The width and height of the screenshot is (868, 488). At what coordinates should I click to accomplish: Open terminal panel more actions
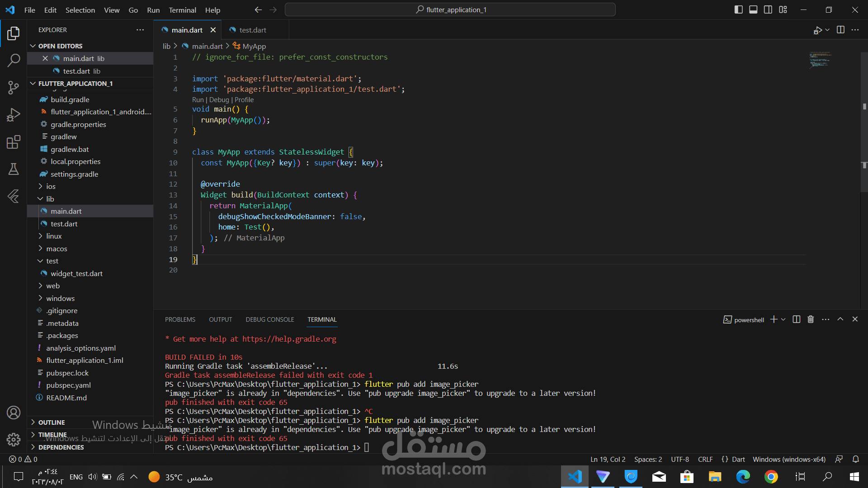826,319
